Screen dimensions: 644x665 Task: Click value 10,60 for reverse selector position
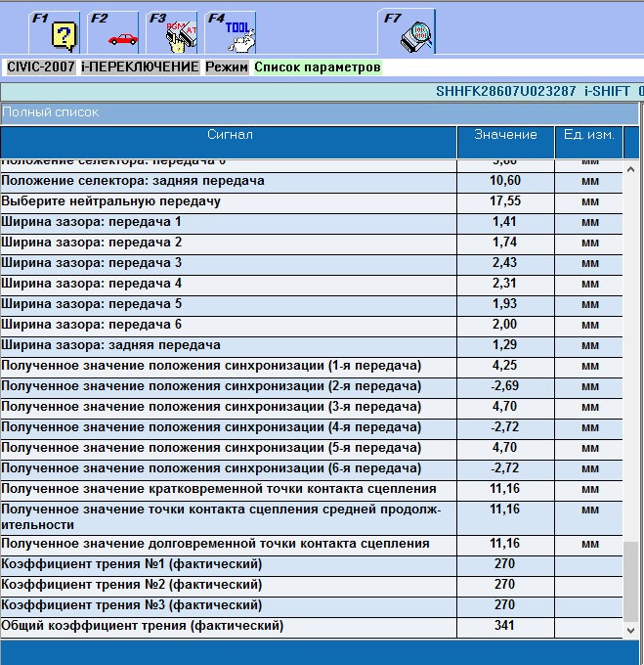(x=505, y=181)
